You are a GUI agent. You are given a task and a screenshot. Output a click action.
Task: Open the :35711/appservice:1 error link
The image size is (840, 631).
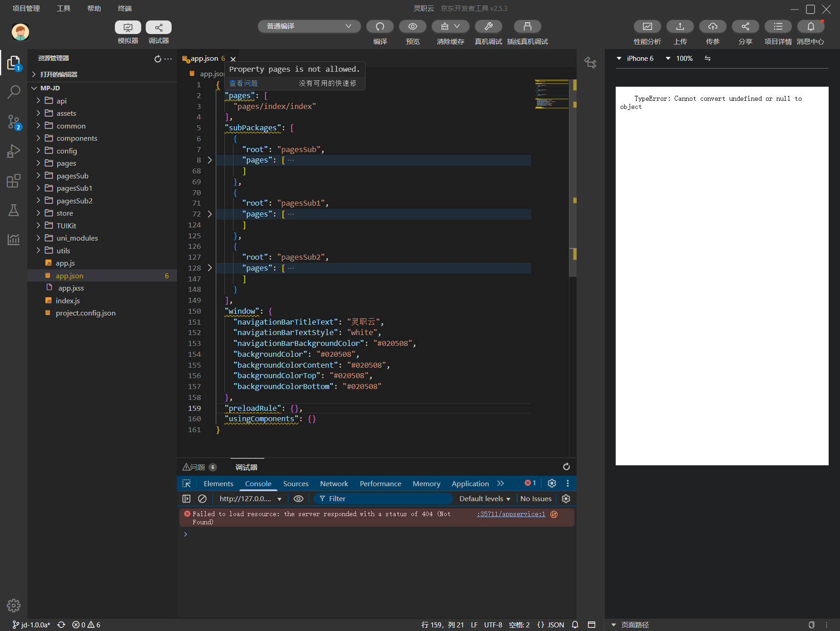coord(511,514)
